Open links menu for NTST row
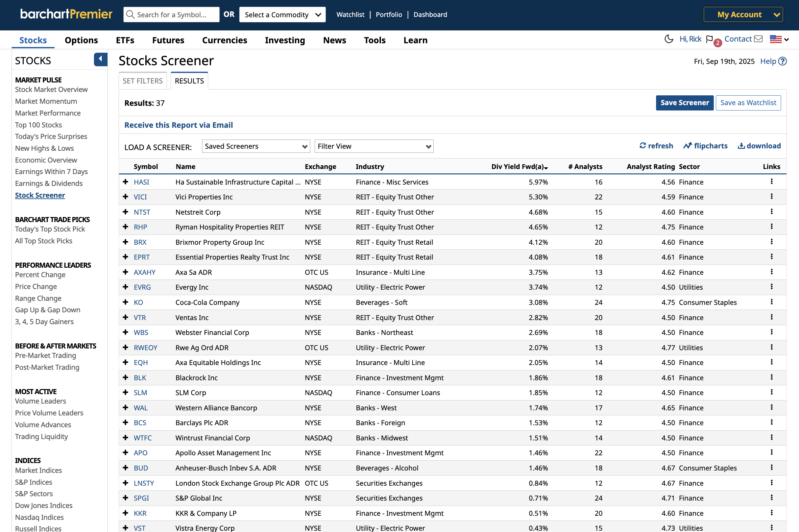The image size is (799, 532). click(x=771, y=212)
